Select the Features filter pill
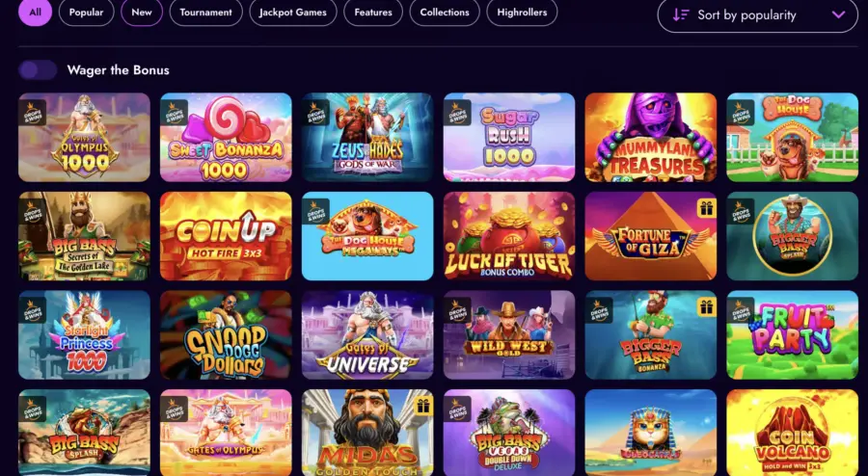The image size is (868, 476). [373, 13]
